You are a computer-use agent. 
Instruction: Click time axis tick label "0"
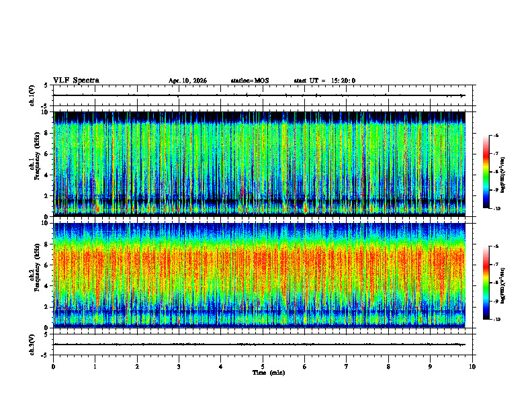coord(53,367)
